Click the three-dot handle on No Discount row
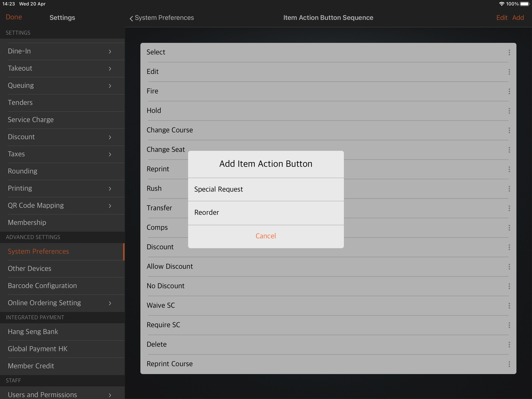This screenshot has height=399, width=532. click(509, 286)
